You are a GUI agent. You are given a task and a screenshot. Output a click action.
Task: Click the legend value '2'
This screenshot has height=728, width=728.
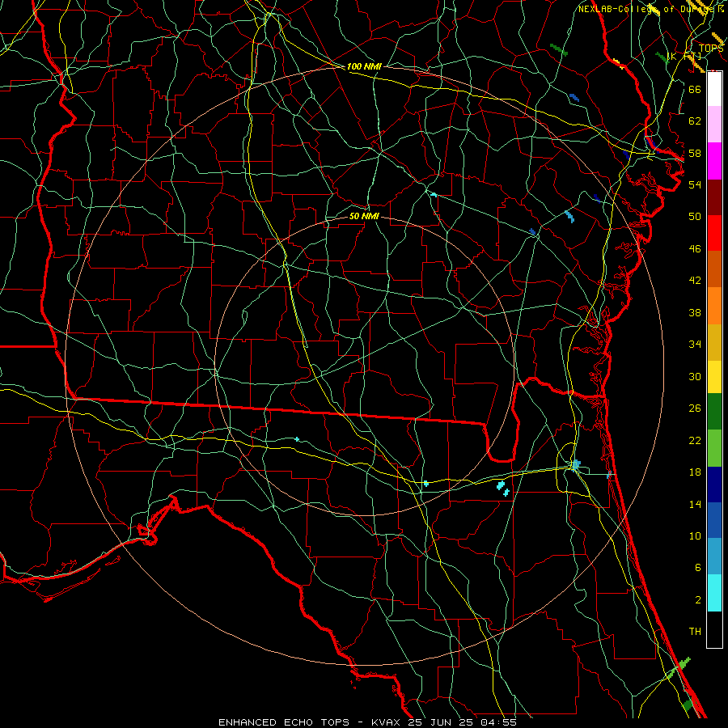point(697,600)
